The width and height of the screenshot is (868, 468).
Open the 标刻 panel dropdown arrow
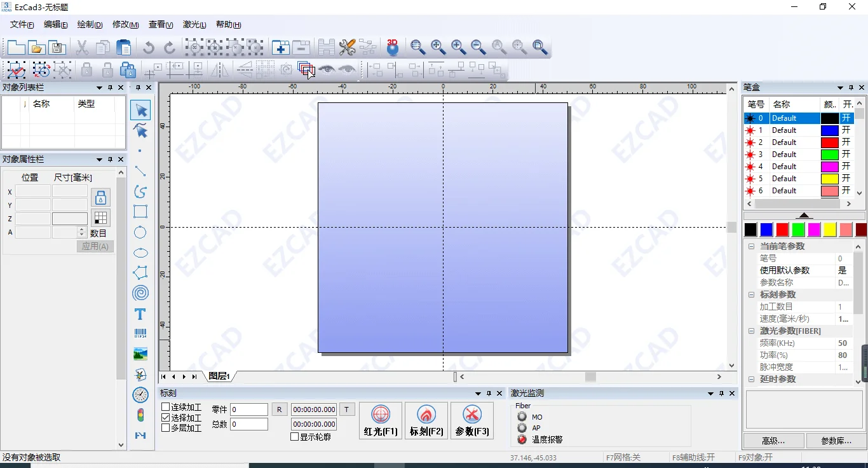(477, 394)
